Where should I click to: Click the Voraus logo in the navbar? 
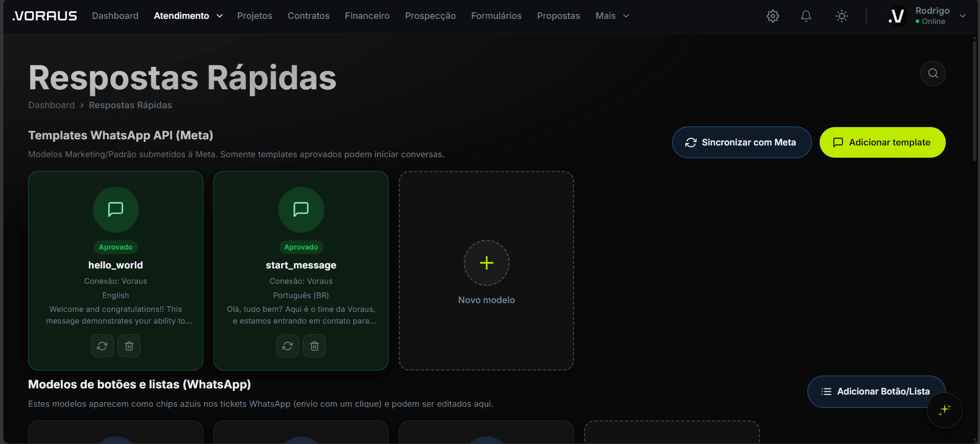click(45, 16)
